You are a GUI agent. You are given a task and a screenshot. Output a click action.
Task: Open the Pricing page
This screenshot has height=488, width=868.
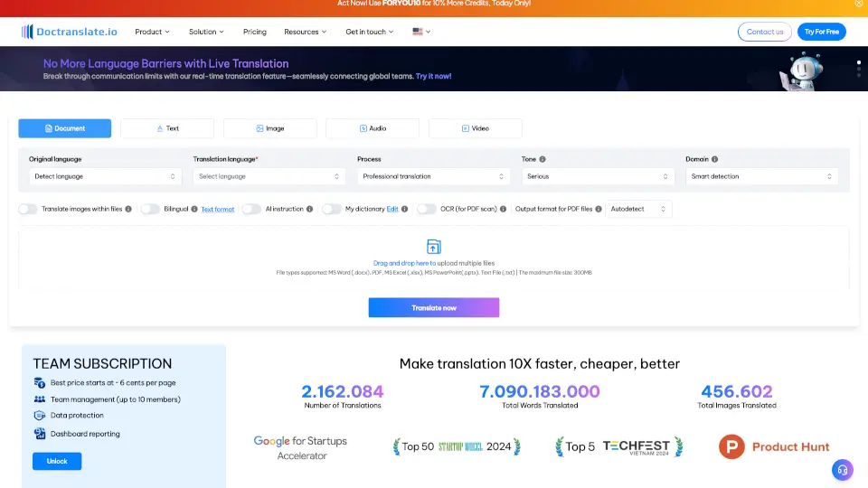(255, 32)
